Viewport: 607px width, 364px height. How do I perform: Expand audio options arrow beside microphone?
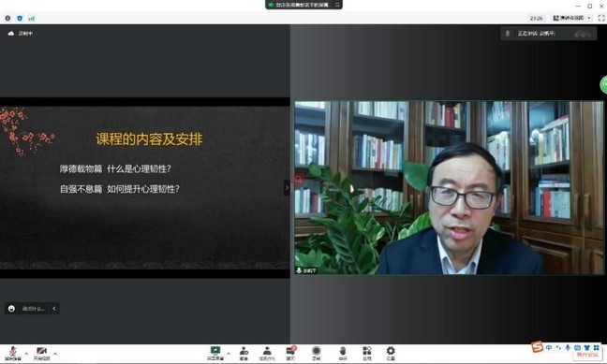(26, 354)
